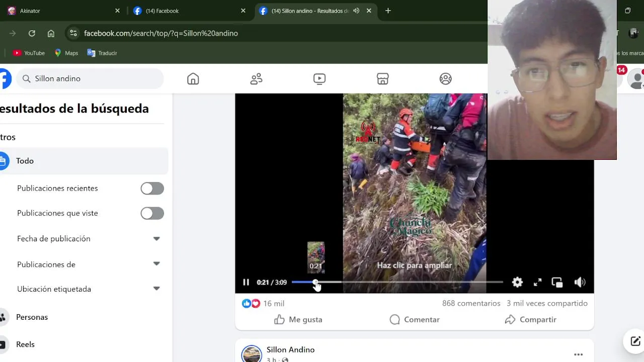Restore down the browser window
The width and height of the screenshot is (644, 362).
(x=627, y=11)
